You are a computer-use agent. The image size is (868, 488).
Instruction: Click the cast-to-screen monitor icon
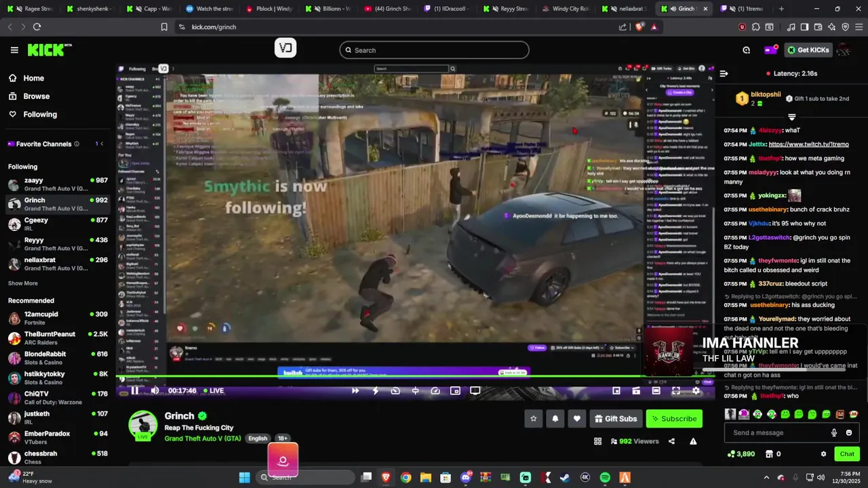tap(475, 390)
